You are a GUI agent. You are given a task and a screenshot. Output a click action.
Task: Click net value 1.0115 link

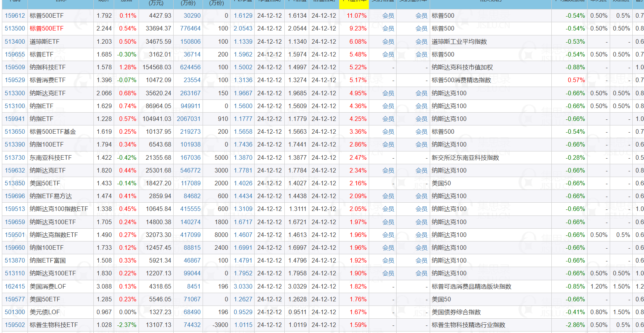tap(243, 325)
